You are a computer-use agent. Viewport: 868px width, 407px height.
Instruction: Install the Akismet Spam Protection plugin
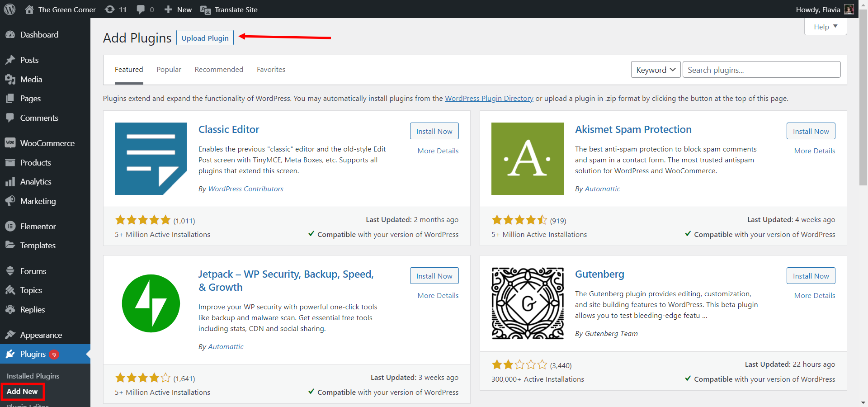pyautogui.click(x=811, y=131)
